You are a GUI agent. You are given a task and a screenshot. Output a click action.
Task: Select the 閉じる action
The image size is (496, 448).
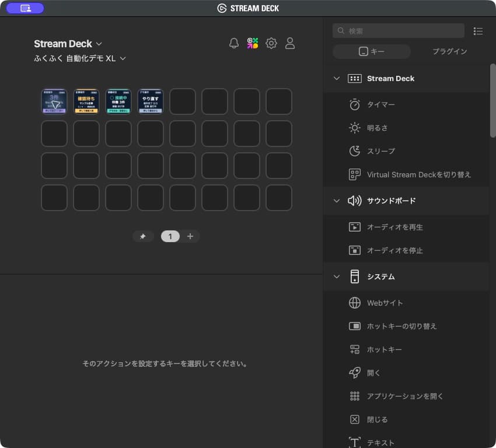pyautogui.click(x=406, y=419)
